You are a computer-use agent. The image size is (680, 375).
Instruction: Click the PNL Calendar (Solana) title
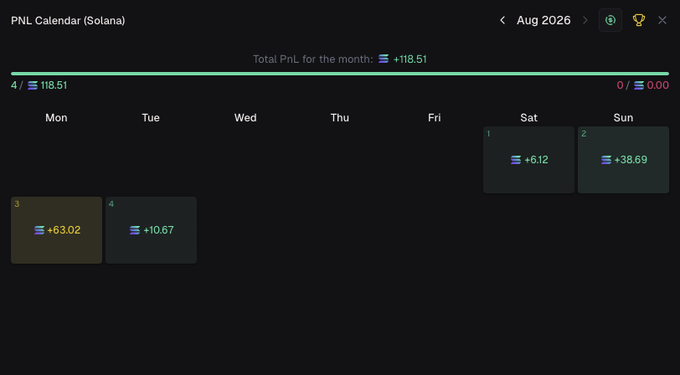point(68,20)
